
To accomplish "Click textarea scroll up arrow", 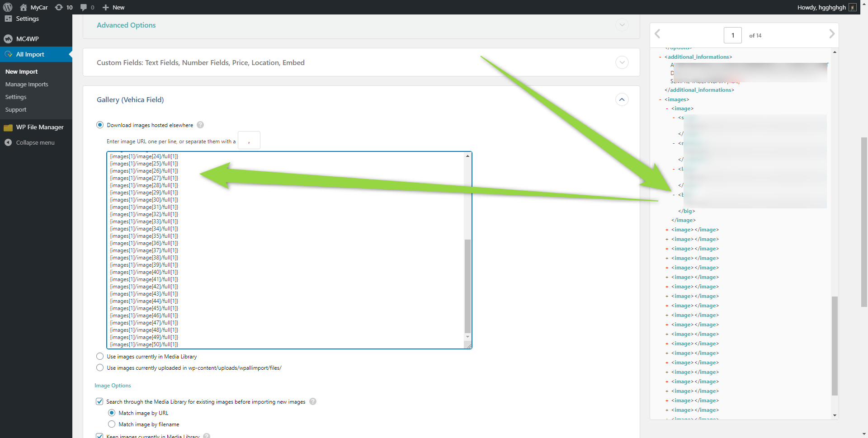I will pos(467,156).
